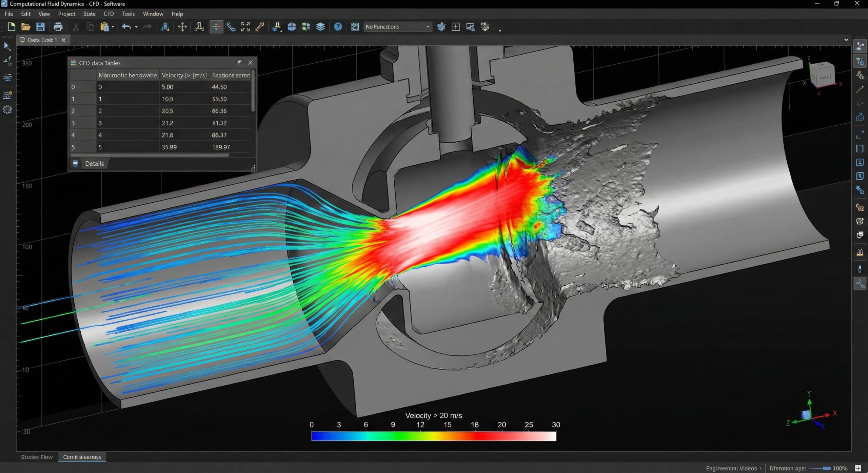Expand the undo history dropdown arrow
Viewport: 868px width, 473px height.
tap(136, 27)
